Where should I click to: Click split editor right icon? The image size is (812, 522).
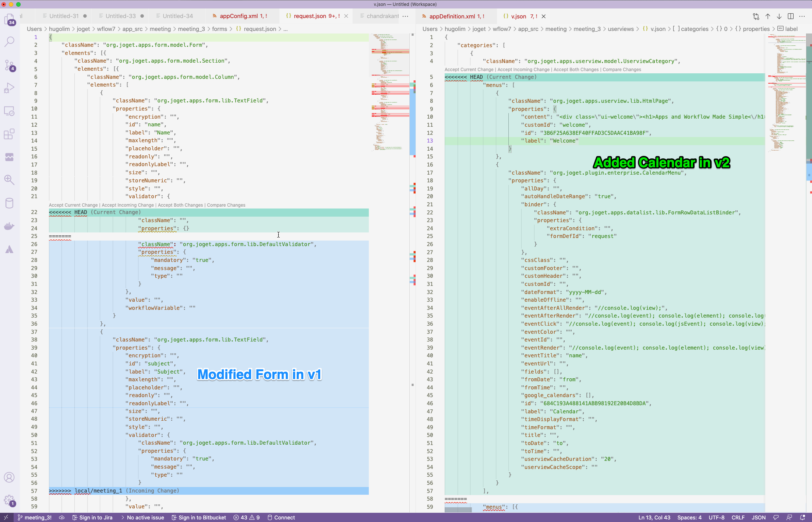point(790,16)
